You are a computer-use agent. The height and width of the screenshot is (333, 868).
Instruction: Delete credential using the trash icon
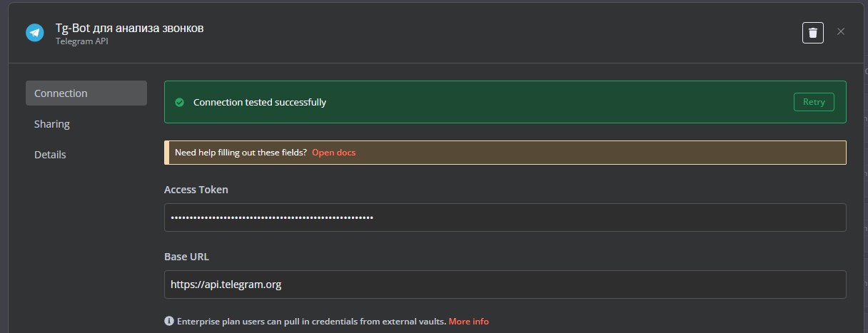coord(813,32)
